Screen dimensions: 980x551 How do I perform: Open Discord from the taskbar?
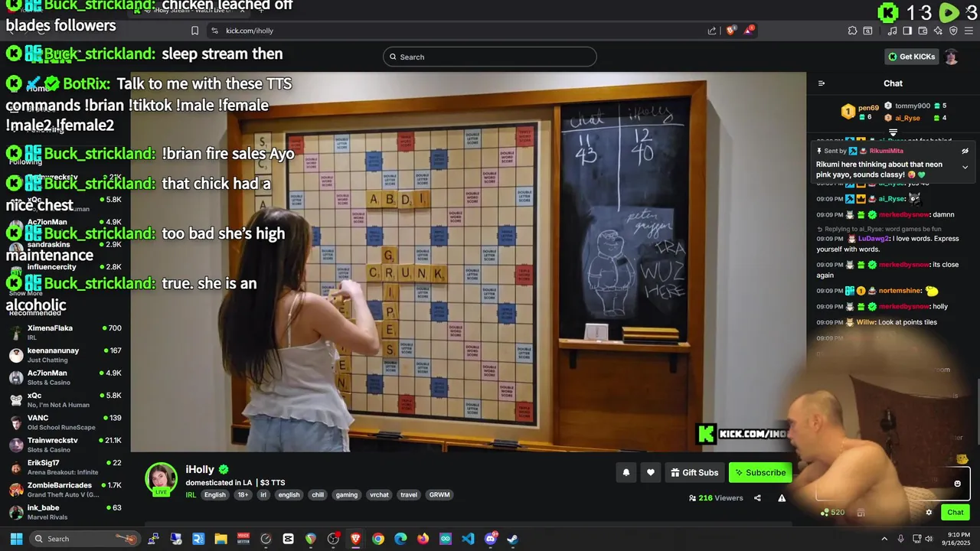(491, 539)
